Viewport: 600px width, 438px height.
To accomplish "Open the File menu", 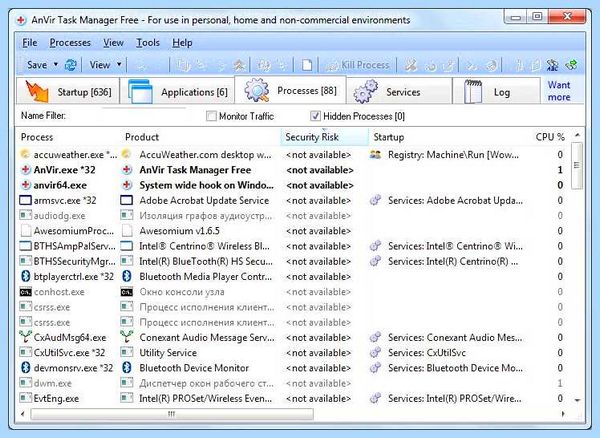I will (x=29, y=42).
